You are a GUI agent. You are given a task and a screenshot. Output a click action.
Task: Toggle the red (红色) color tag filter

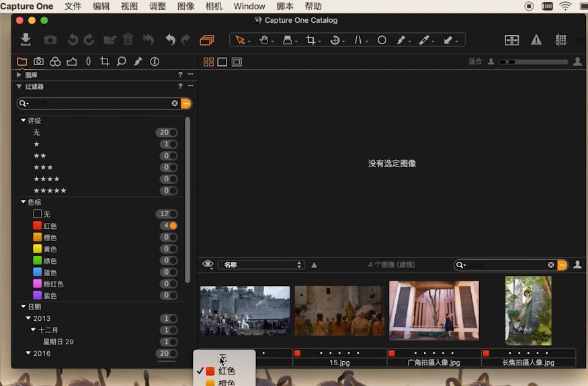(173, 226)
